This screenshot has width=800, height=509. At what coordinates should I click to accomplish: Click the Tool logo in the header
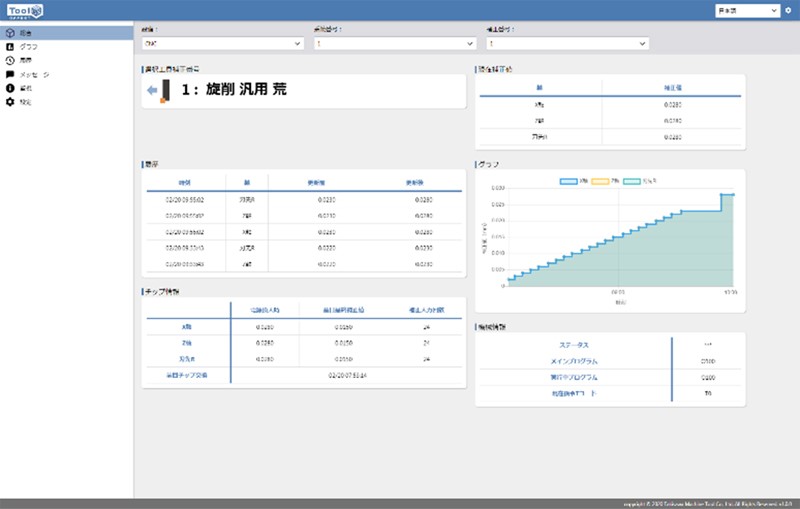25,11
